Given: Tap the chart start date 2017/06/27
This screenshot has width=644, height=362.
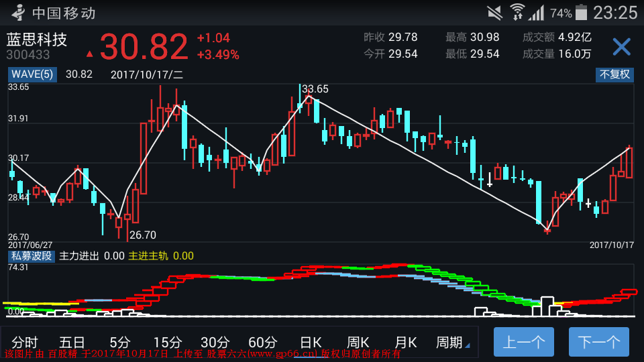Looking at the screenshot, I should coord(30,245).
